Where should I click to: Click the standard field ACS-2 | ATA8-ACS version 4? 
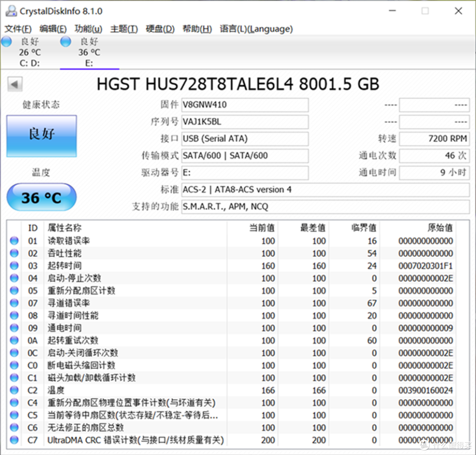tap(325, 190)
